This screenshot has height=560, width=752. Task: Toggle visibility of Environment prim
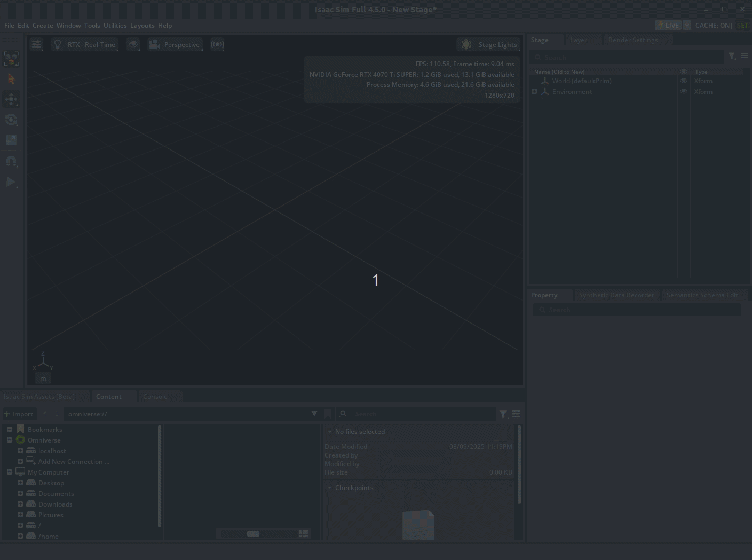684,92
